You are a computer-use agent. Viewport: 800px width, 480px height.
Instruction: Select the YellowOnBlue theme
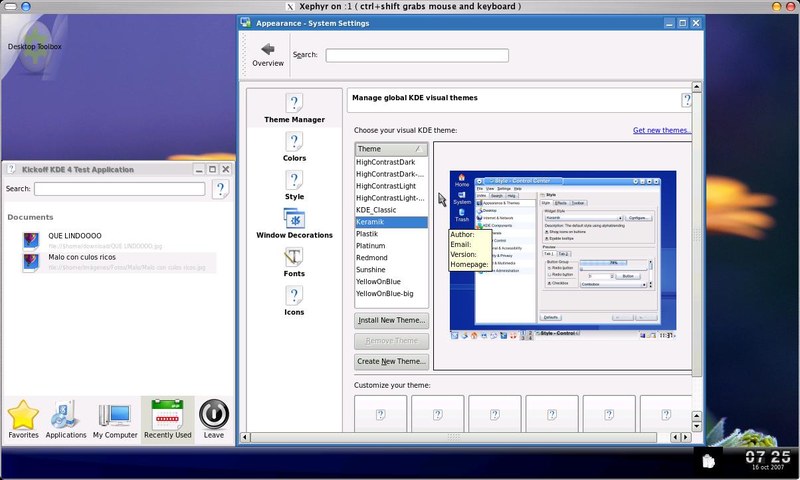[391, 282]
